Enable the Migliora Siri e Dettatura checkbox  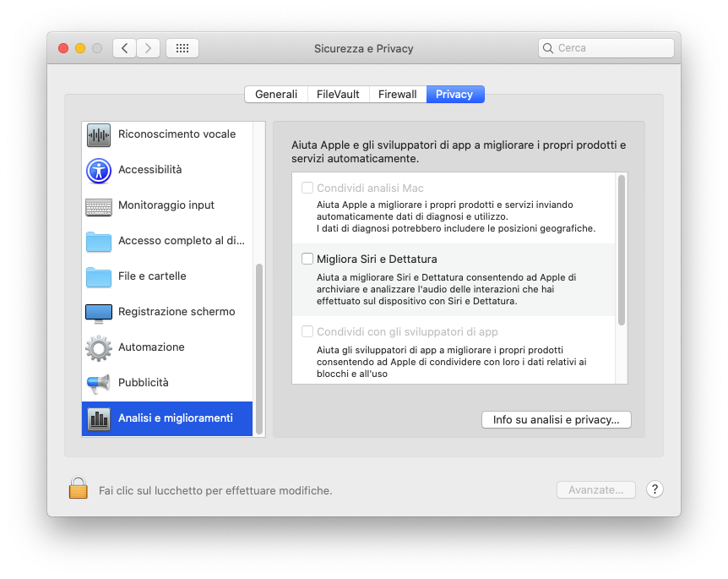(307, 259)
